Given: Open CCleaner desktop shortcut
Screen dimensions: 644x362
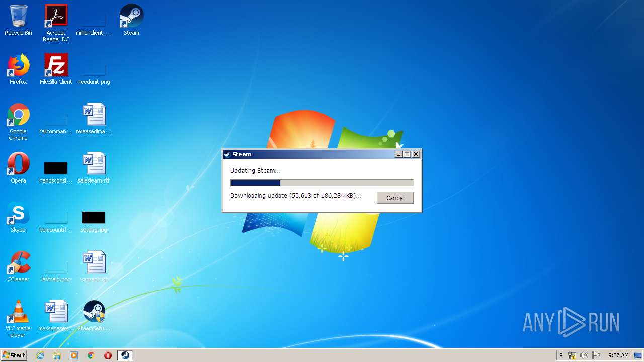Looking at the screenshot, I should pyautogui.click(x=18, y=266).
